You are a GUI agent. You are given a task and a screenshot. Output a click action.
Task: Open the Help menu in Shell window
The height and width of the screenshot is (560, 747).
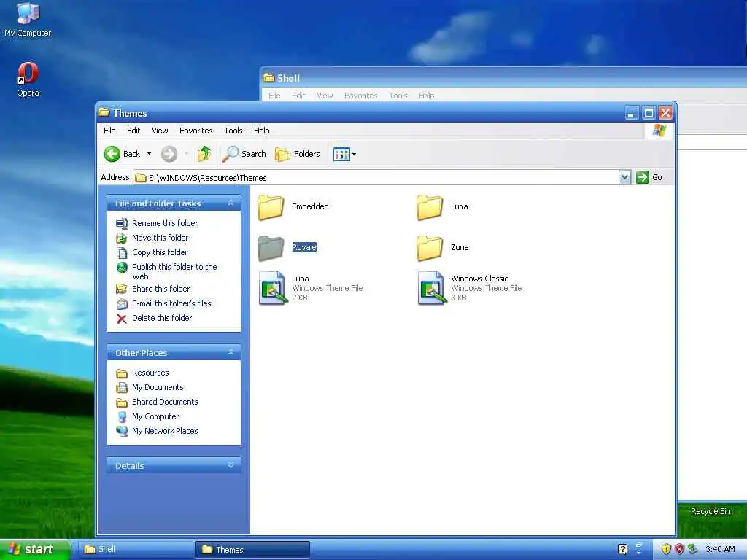(x=426, y=96)
